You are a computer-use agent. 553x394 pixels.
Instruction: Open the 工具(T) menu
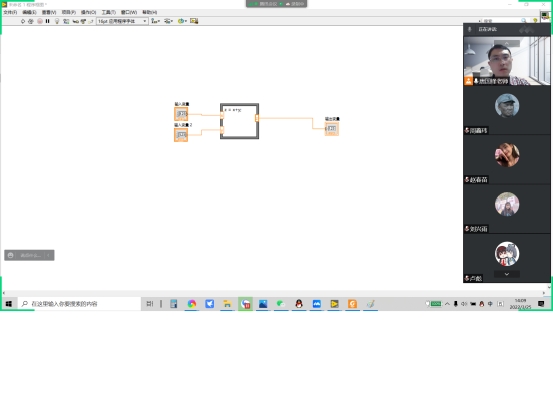[x=109, y=12]
